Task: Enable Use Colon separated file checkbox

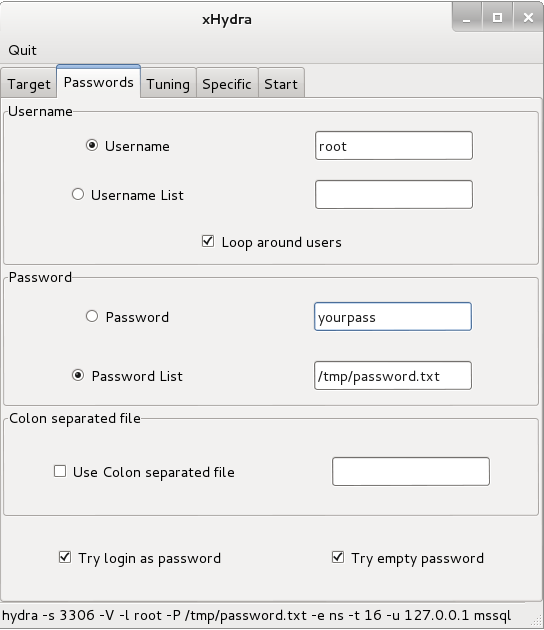Action: click(60, 471)
